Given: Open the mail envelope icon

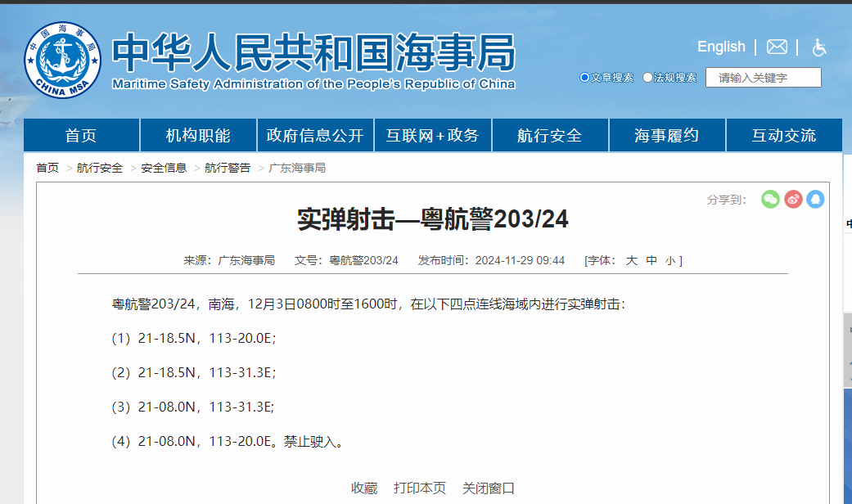Looking at the screenshot, I should [777, 47].
